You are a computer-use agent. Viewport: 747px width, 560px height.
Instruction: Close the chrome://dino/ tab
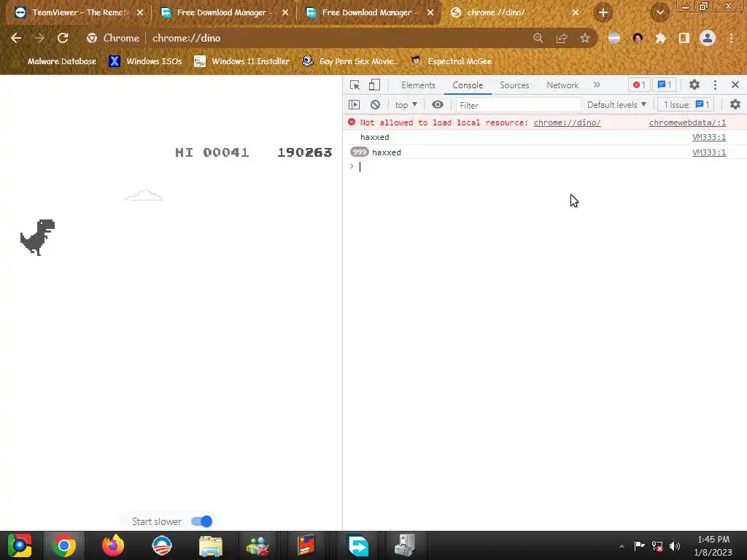point(575,13)
